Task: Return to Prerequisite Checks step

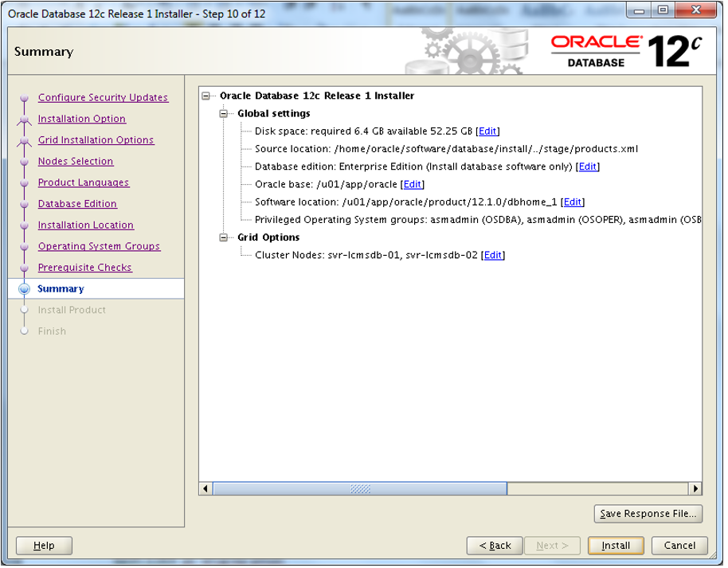Action: coord(85,268)
